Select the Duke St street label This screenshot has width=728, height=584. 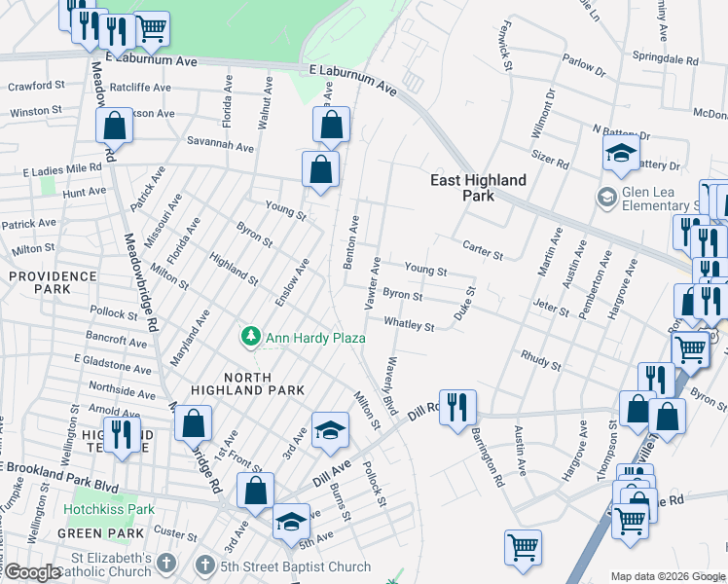tap(465, 304)
